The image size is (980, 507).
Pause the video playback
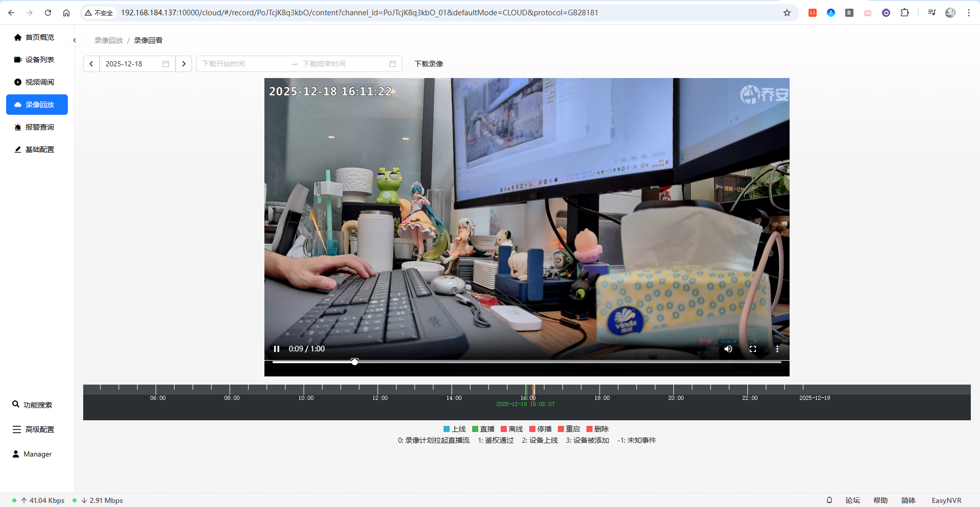(277, 349)
